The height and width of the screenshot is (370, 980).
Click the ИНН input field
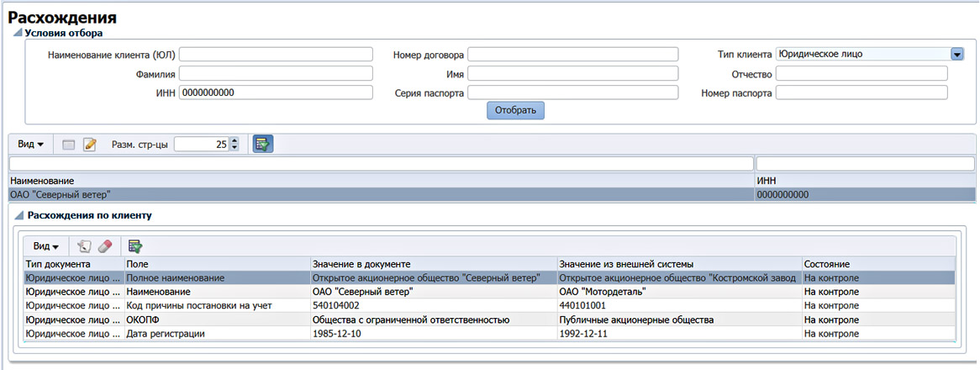275,92
